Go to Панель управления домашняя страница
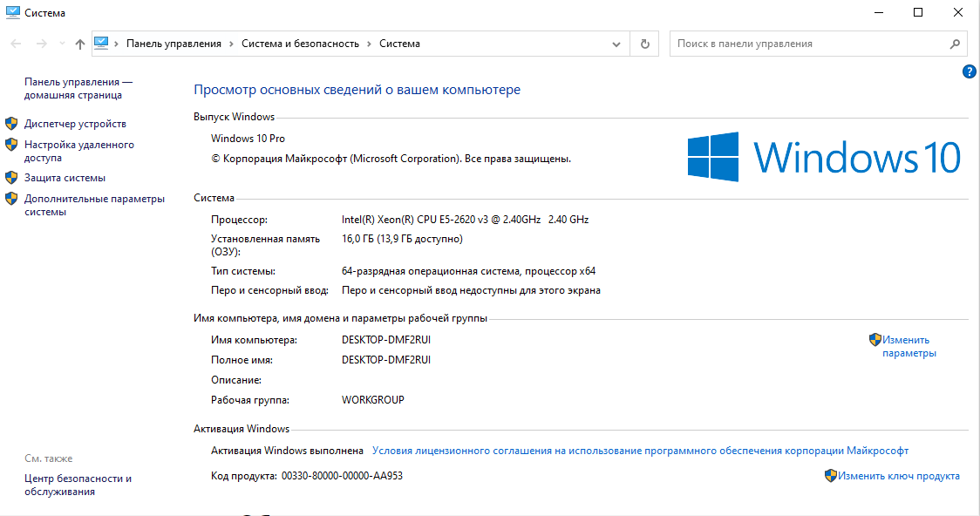This screenshot has width=980, height=516. 78,89
